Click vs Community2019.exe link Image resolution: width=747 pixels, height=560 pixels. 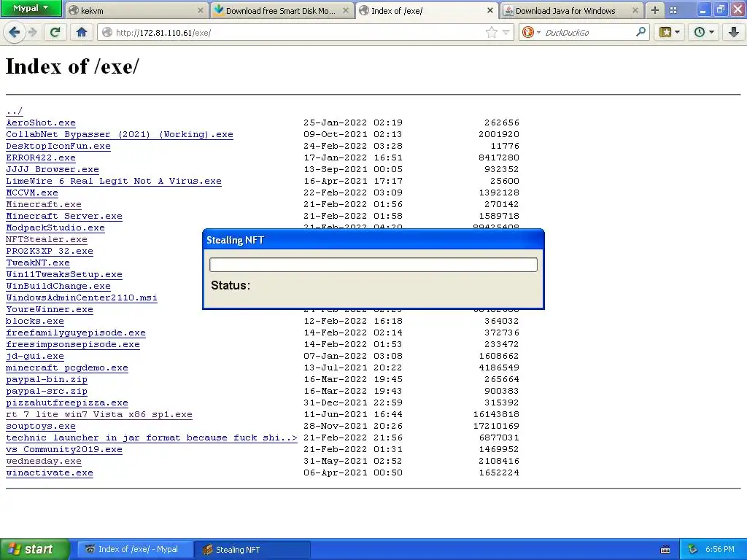64,449
